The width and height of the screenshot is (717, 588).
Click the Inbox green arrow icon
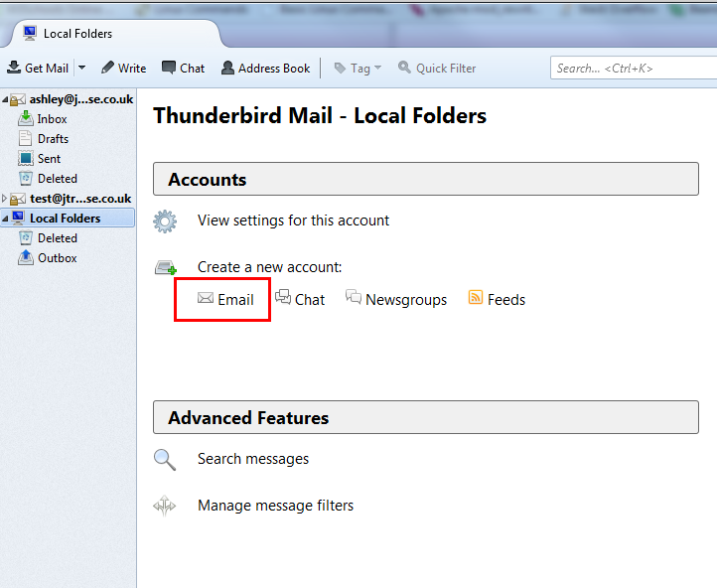(26, 119)
